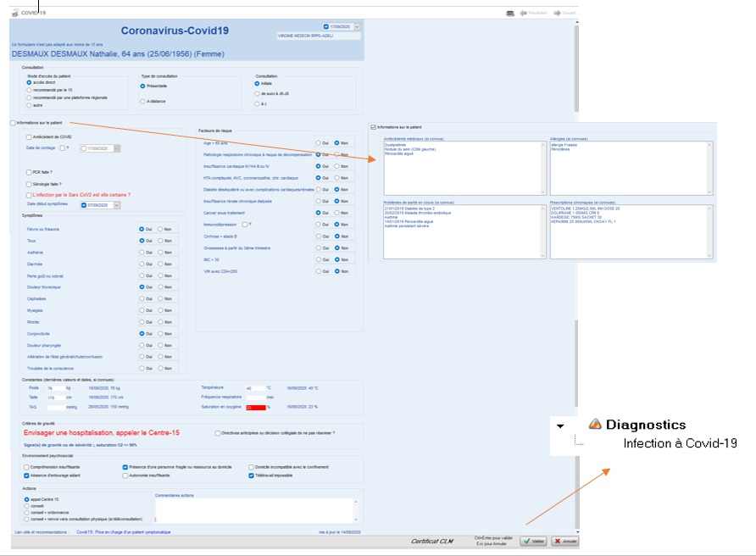
Task: Click the COVID-19 window title icon
Action: coord(15,13)
